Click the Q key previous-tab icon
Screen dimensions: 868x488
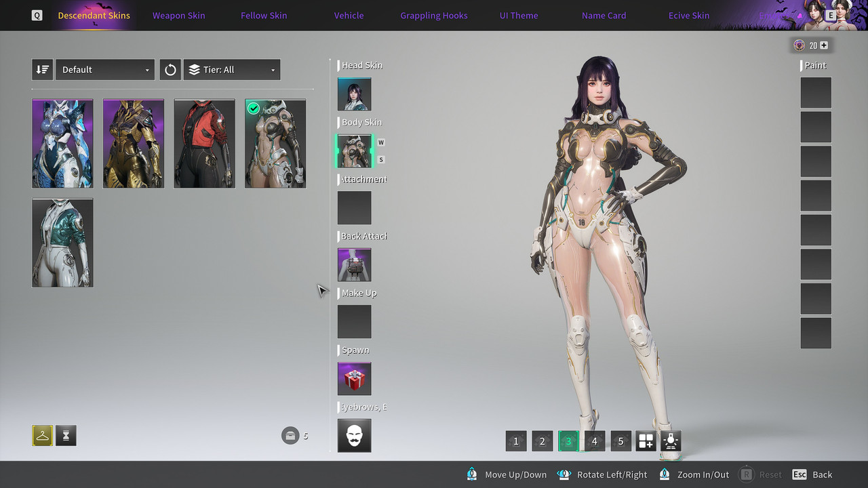37,15
